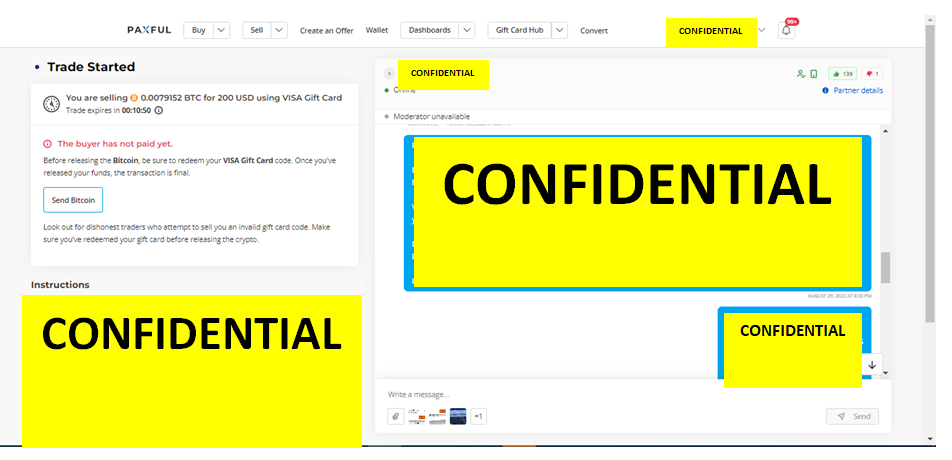Click the Paxful logo
The image size is (952, 460).
coord(149,30)
